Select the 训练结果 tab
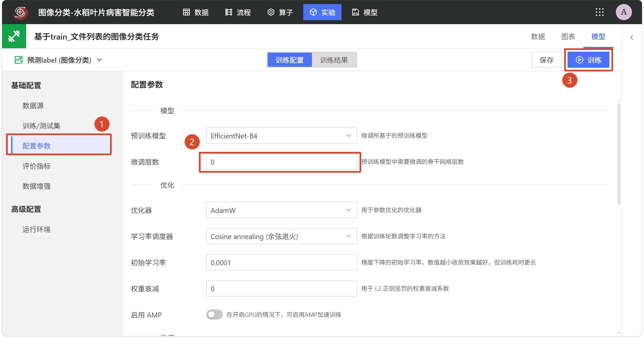 coord(334,60)
